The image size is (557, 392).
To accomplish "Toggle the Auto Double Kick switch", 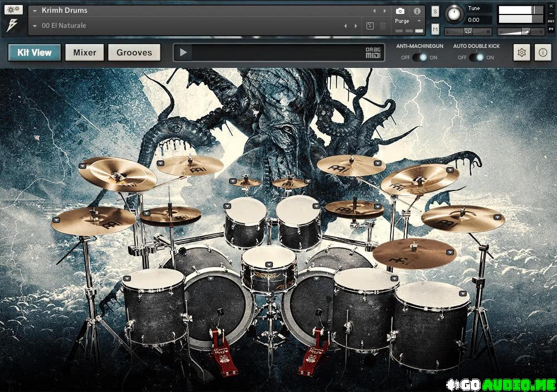I will [476, 57].
